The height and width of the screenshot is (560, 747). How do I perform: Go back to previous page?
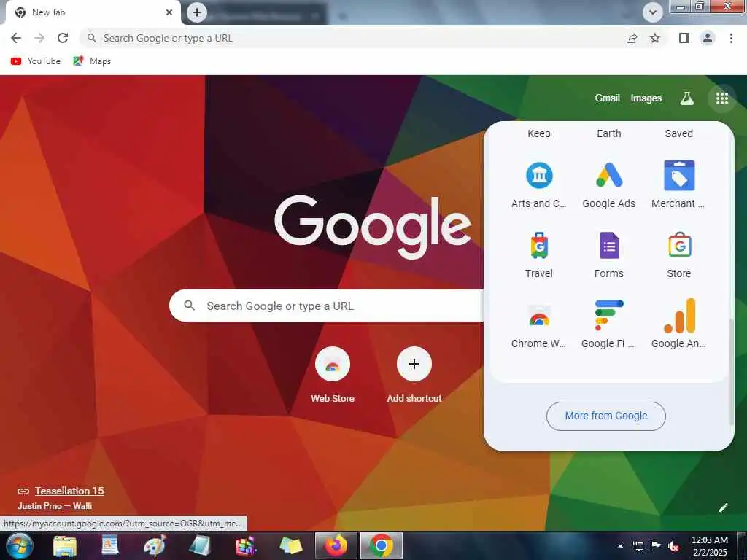pyautogui.click(x=16, y=38)
